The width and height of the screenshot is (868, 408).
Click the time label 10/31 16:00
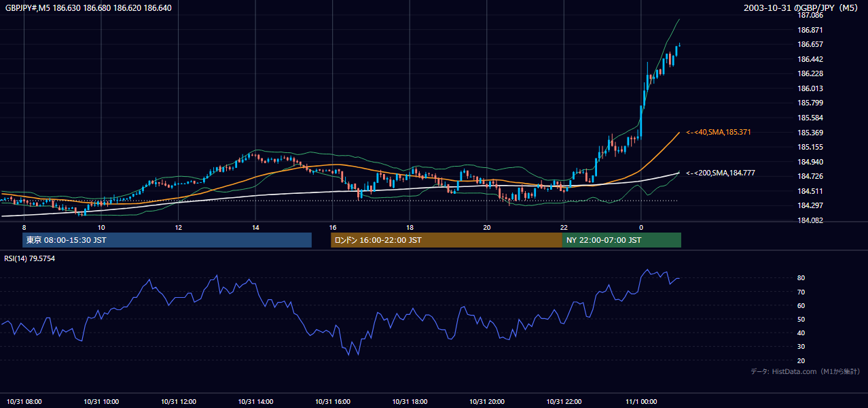coord(333,402)
